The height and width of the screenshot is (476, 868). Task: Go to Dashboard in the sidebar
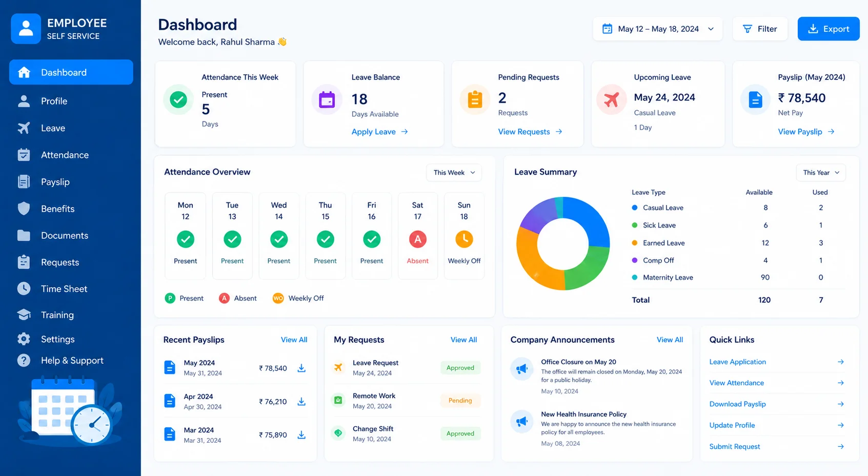(71, 72)
